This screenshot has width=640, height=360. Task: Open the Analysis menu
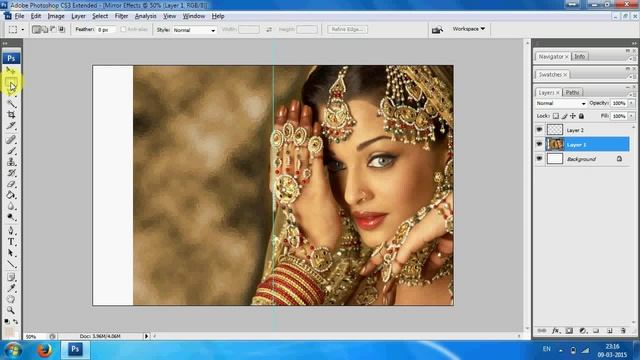(x=145, y=16)
